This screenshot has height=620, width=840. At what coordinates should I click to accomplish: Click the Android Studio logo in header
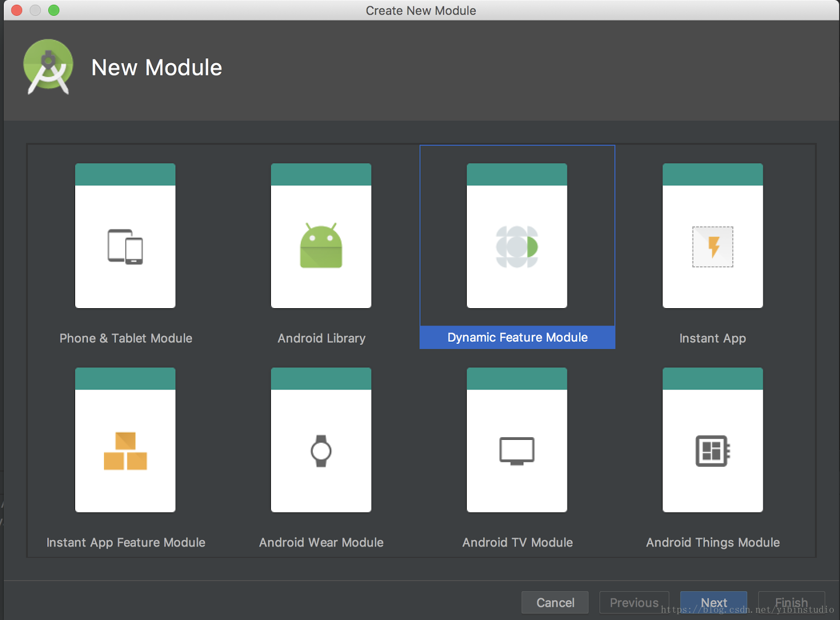point(48,67)
